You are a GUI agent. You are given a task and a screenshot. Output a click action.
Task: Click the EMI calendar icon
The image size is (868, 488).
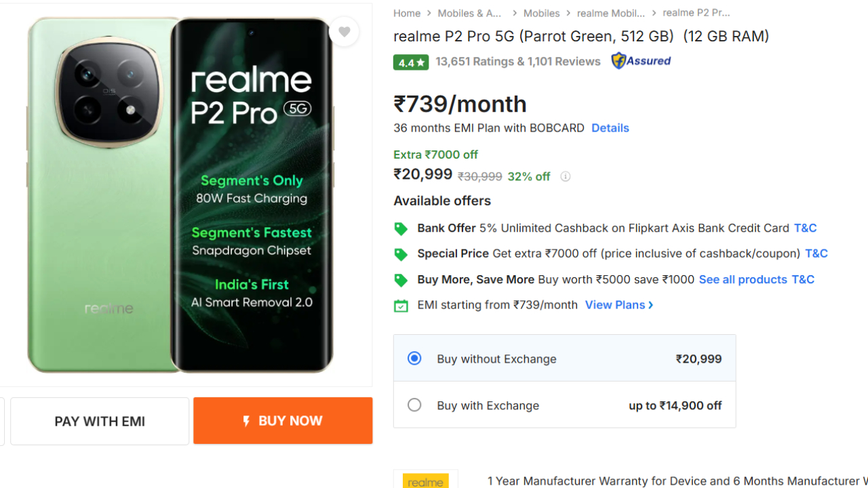pos(401,306)
